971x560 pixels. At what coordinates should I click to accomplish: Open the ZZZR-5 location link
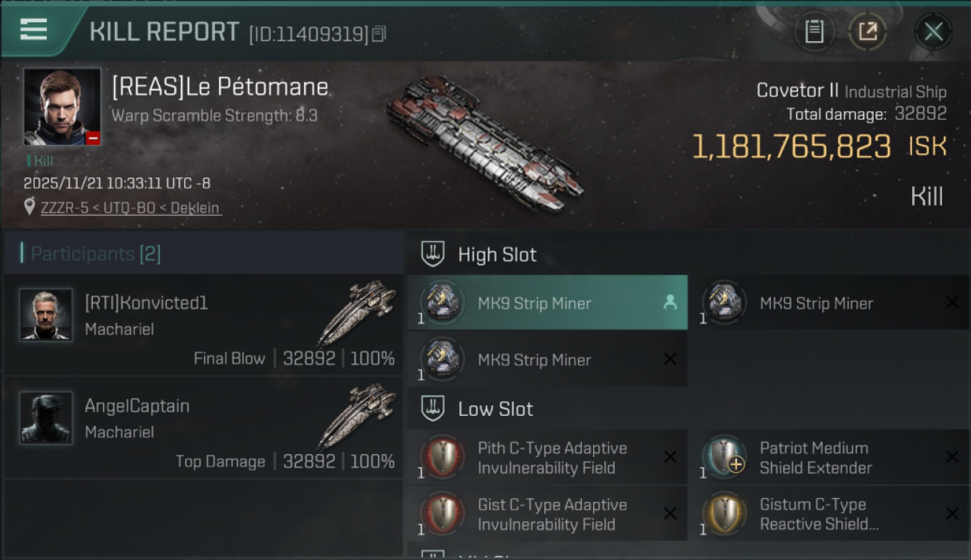point(131,208)
